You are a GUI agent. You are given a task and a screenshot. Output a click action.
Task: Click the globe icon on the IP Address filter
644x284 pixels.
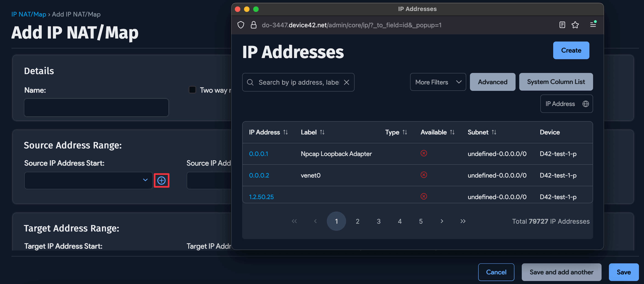(586, 103)
